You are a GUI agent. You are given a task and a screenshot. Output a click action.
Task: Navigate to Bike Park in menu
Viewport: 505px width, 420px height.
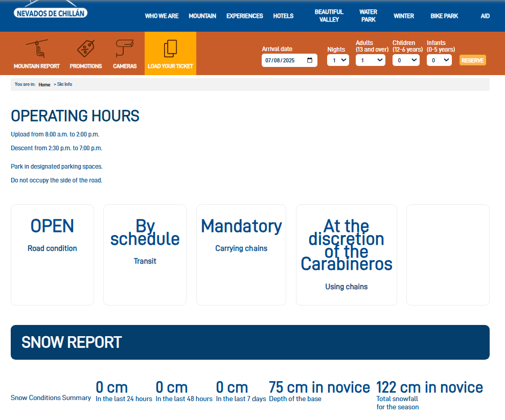444,16
